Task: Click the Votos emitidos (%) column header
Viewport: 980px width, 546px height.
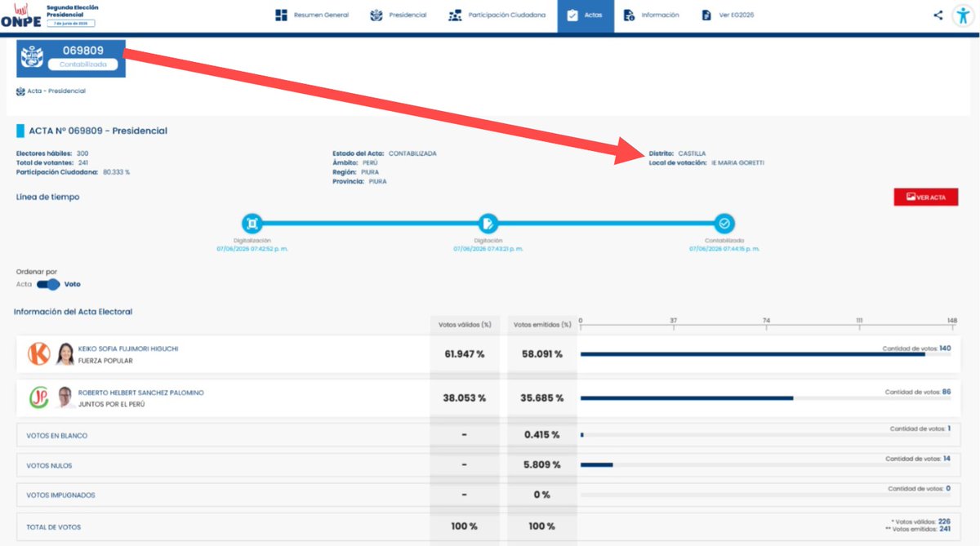Action: point(542,325)
